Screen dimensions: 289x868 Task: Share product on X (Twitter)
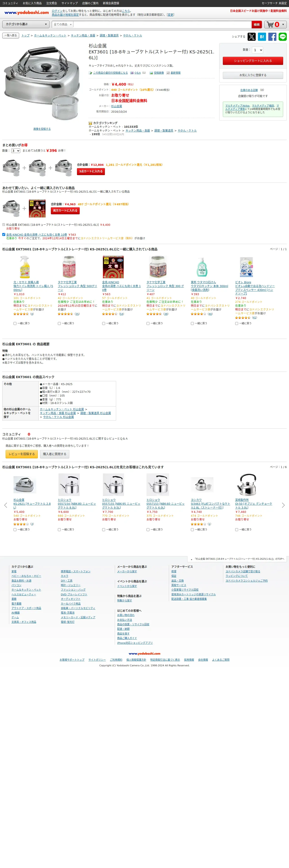pyautogui.click(x=251, y=37)
